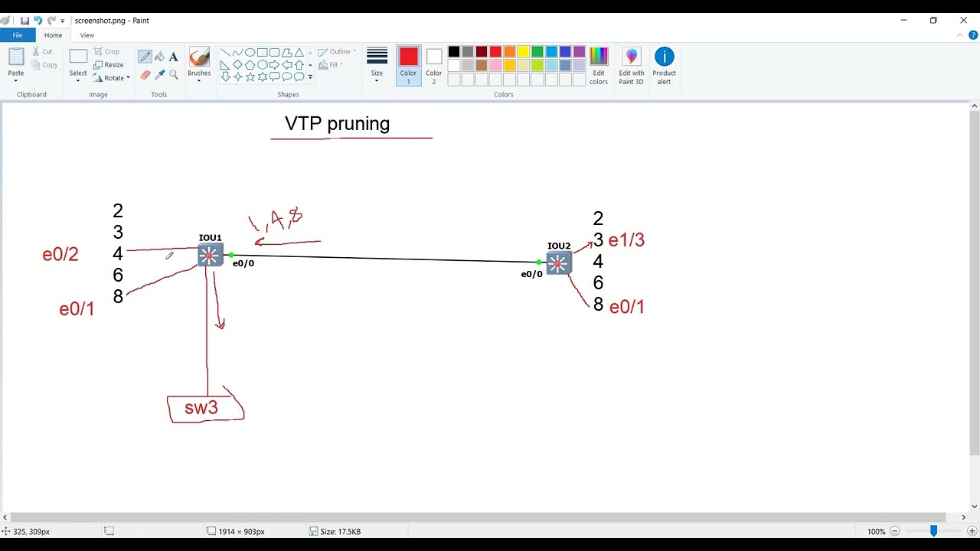Select the Pencil tool
980x551 pixels.
145,57
